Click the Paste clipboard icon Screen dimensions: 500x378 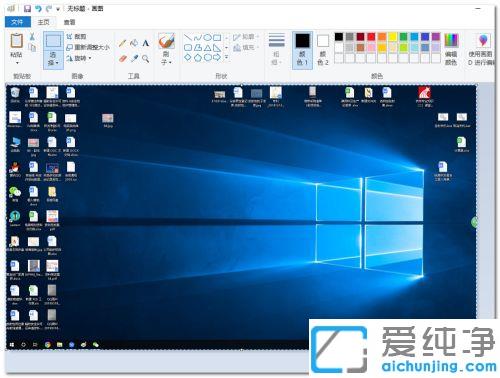click(16, 41)
